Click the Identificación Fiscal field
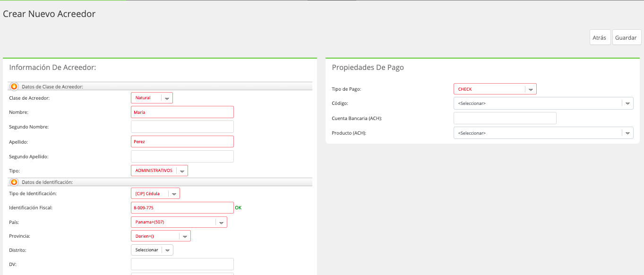This screenshot has height=275, width=644. tap(182, 207)
